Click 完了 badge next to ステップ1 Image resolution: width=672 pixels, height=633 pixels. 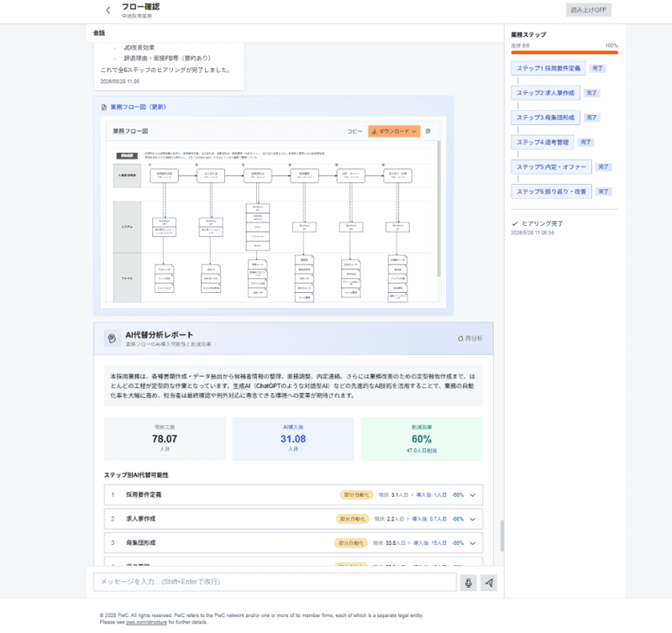point(597,69)
